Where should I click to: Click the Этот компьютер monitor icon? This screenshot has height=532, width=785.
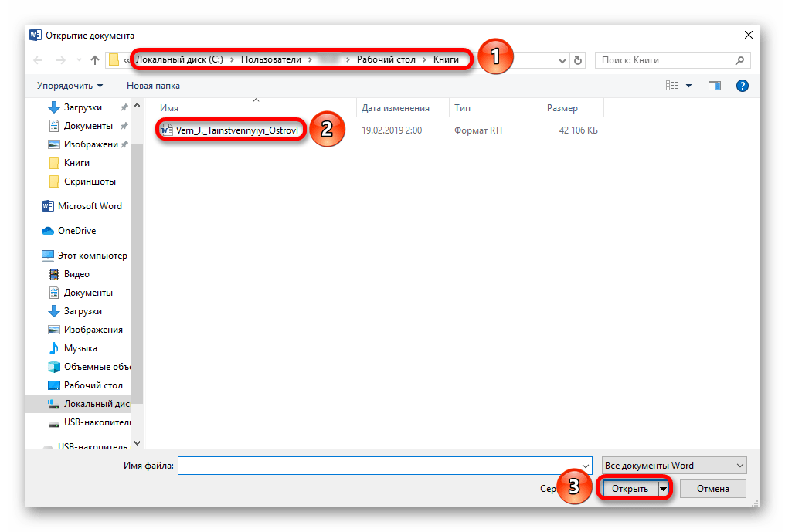point(48,256)
